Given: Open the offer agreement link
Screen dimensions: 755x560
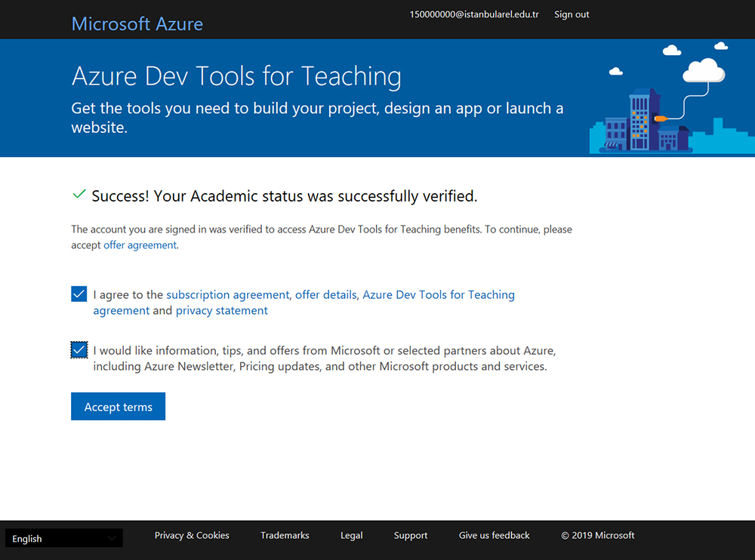Looking at the screenshot, I should point(140,245).
